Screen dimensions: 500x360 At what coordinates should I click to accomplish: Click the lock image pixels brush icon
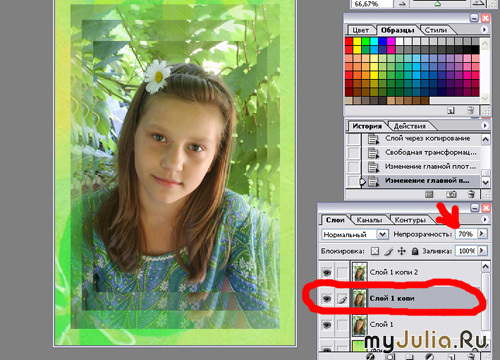point(388,251)
